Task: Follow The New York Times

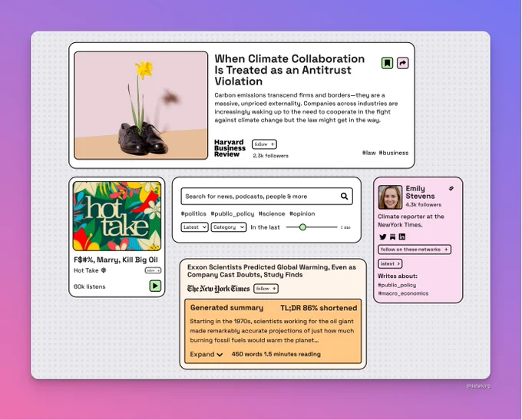Action: click(266, 289)
